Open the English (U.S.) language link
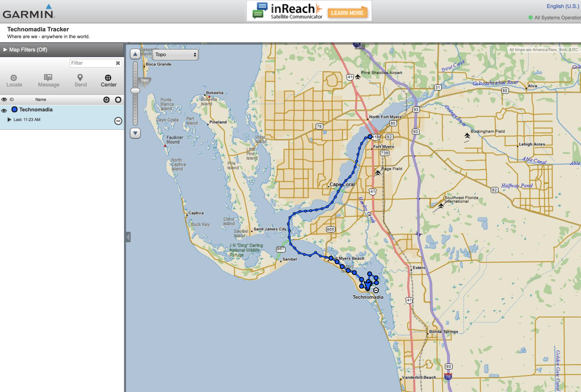 pos(563,6)
